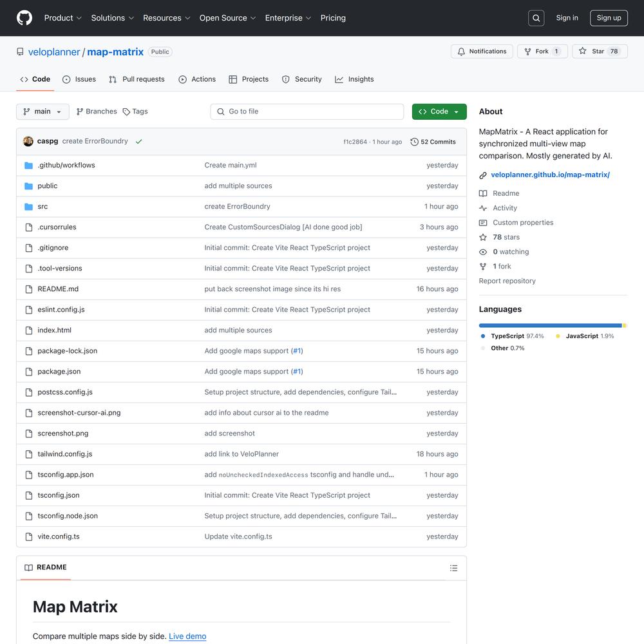Click the file icon beside tailwind.config.js
Viewport: 644px width, 644px height.
pos(29,454)
